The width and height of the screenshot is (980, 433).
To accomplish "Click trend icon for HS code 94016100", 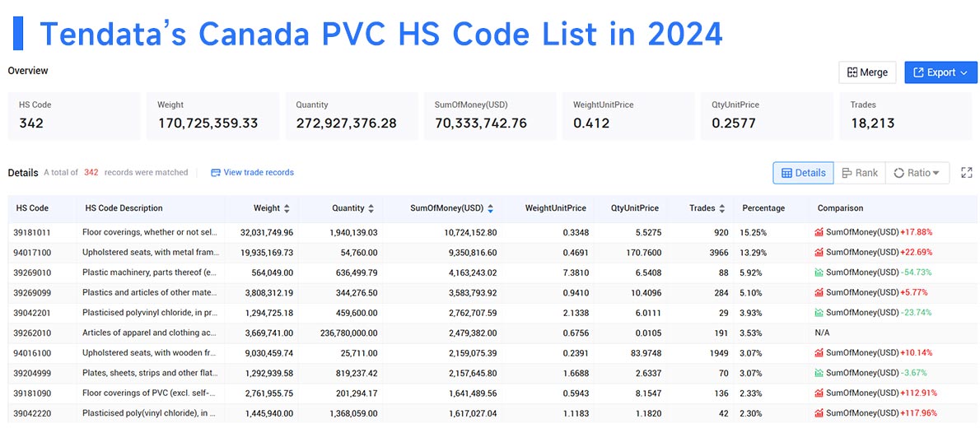I will [x=819, y=353].
